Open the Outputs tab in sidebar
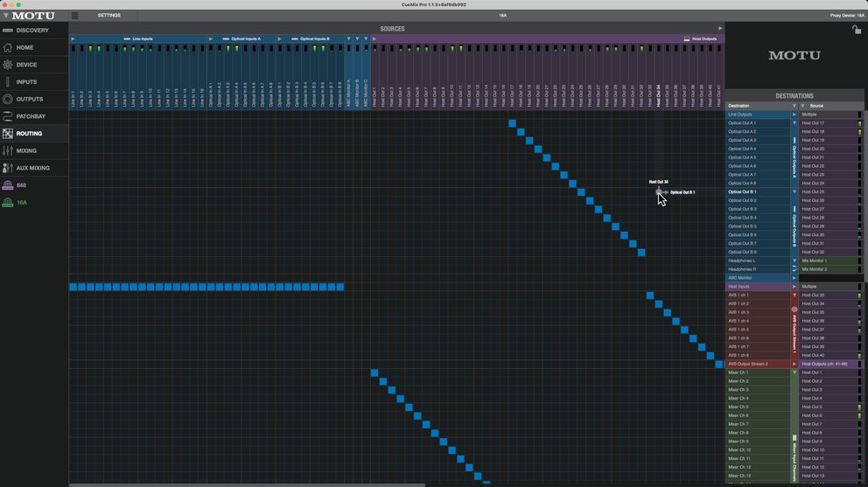 30,99
